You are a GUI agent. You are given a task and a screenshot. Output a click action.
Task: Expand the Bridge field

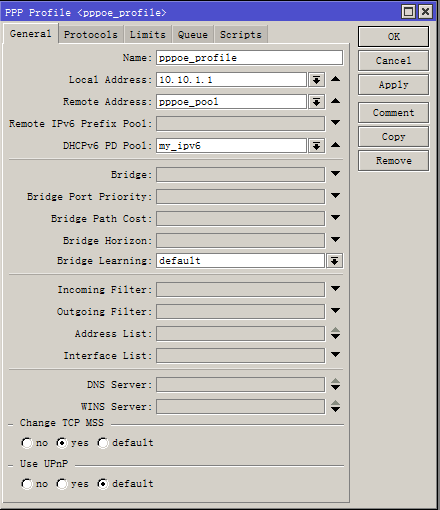click(336, 174)
